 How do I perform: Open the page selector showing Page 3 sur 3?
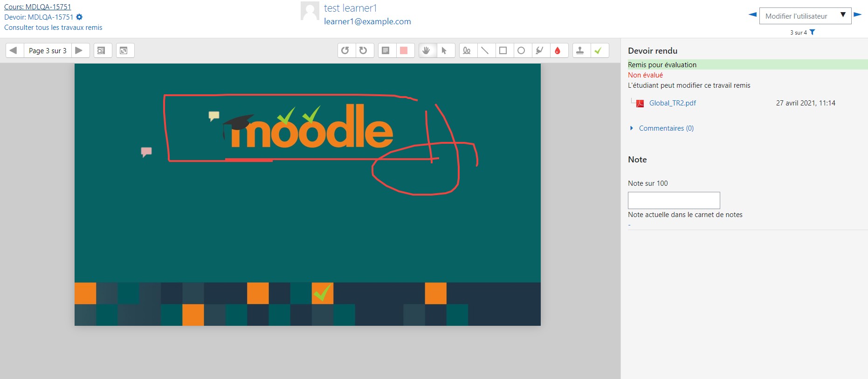[x=48, y=50]
